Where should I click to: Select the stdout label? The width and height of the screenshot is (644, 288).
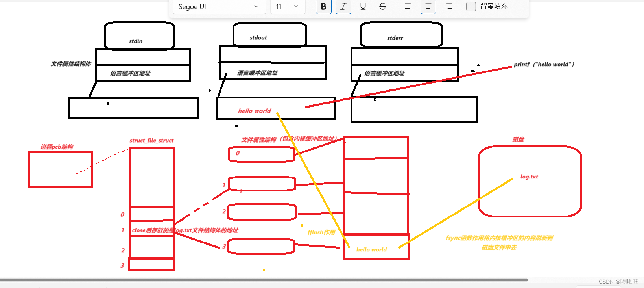click(258, 38)
